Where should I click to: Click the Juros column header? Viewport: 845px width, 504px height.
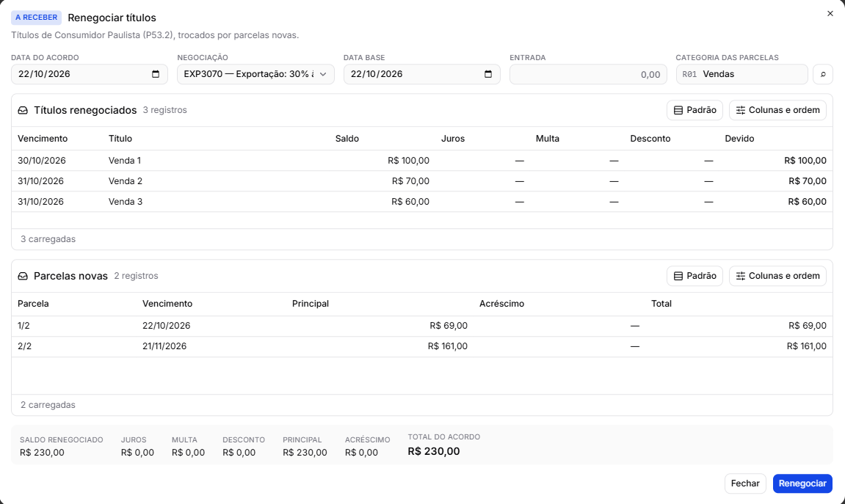coord(453,139)
